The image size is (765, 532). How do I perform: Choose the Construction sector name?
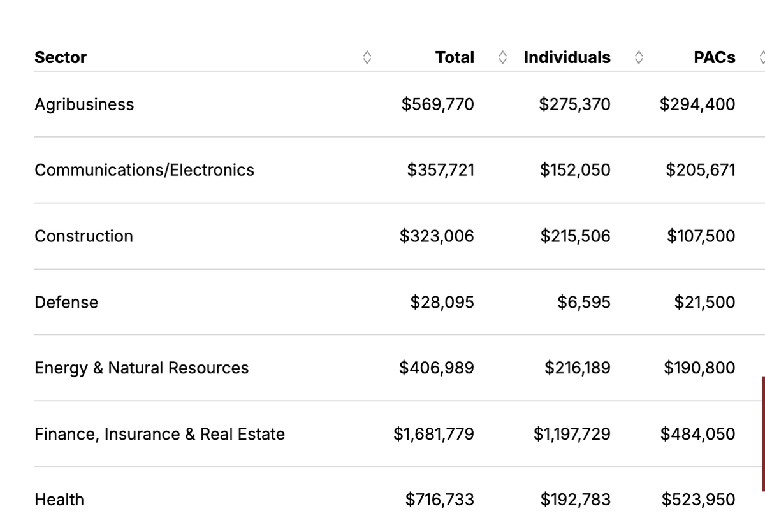(84, 236)
